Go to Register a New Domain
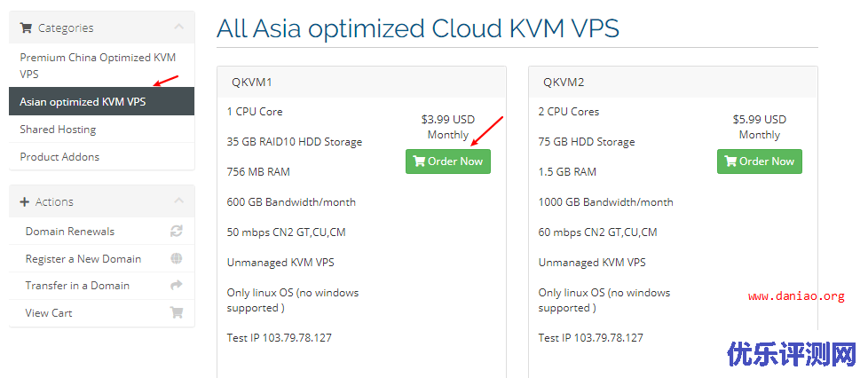This screenshot has width=868, height=378. coord(83,258)
